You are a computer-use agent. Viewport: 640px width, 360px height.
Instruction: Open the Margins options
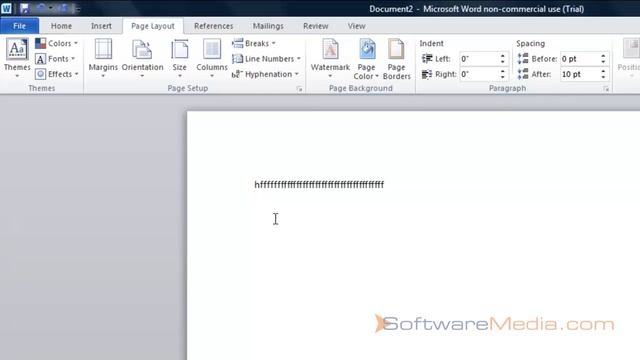(x=103, y=58)
